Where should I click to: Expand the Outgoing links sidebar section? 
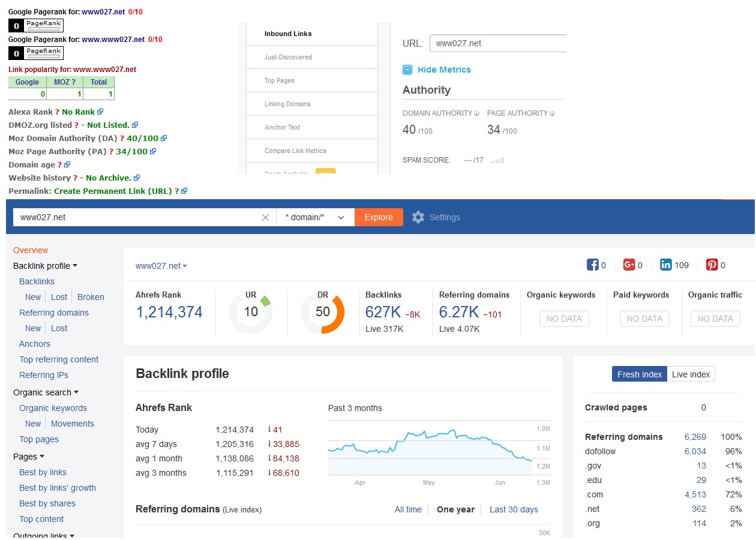coord(44,535)
